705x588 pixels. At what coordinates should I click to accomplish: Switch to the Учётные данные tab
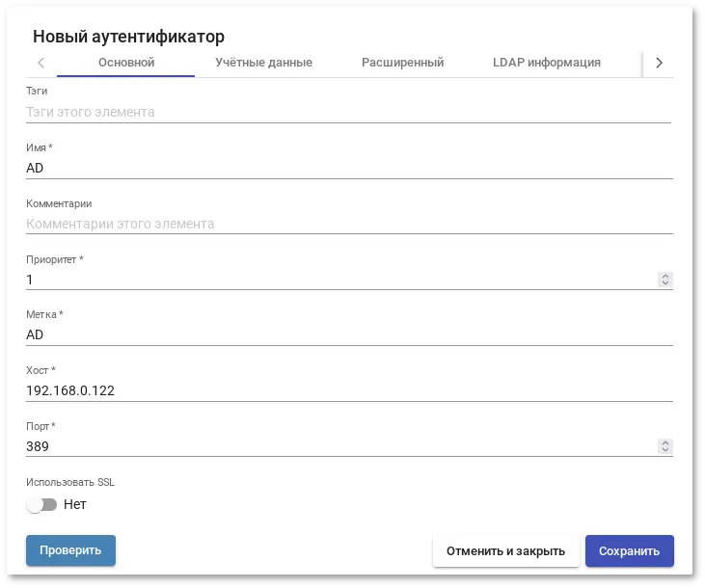click(x=263, y=63)
